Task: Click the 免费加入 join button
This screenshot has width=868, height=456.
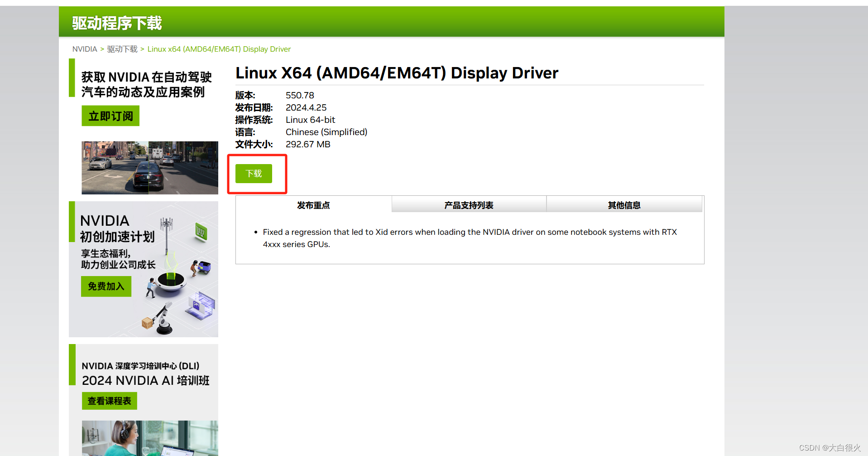Action: tap(106, 286)
